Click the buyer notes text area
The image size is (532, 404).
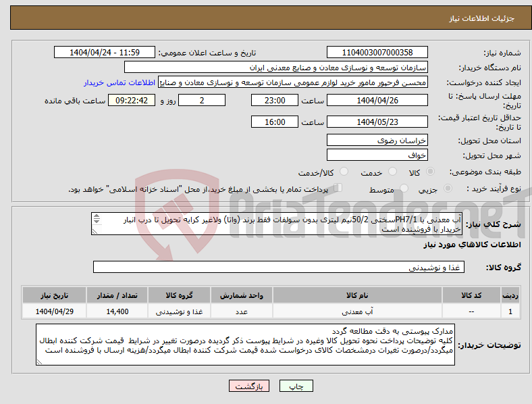tap(245, 345)
